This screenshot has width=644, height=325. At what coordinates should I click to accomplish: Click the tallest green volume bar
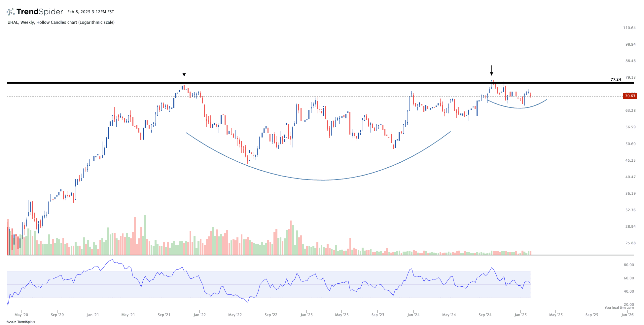[145, 235]
